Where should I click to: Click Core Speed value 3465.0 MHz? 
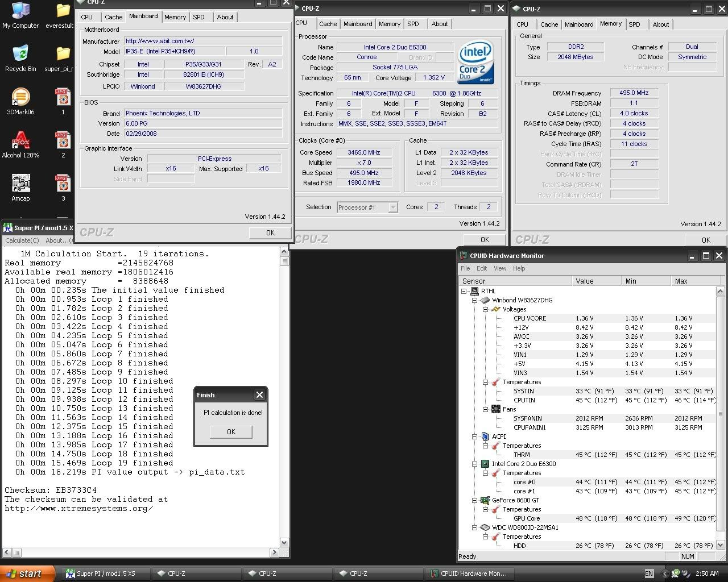coord(364,152)
